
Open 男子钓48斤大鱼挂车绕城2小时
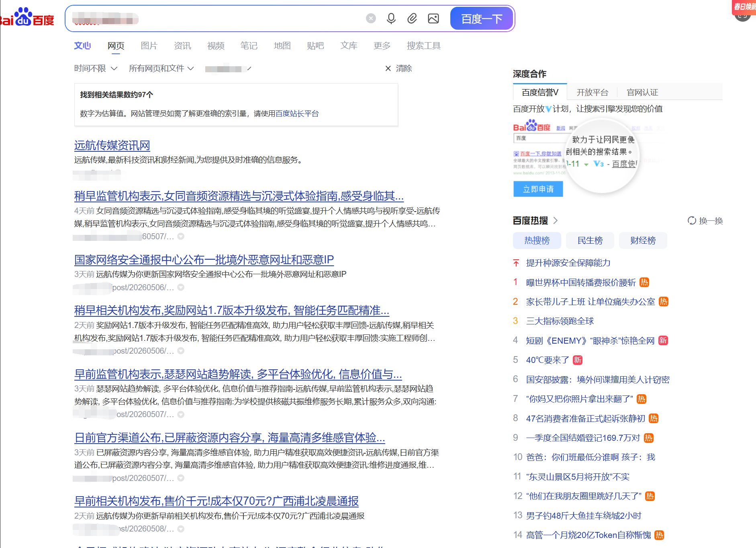[584, 516]
